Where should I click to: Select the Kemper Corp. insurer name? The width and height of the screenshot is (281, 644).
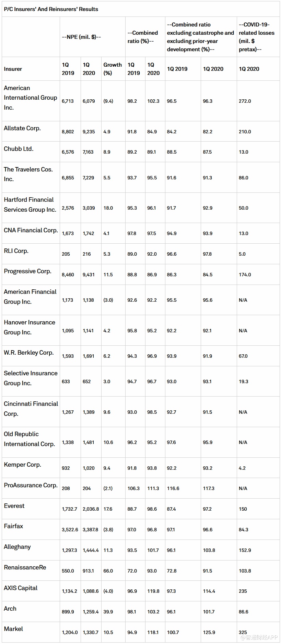pyautogui.click(x=22, y=465)
